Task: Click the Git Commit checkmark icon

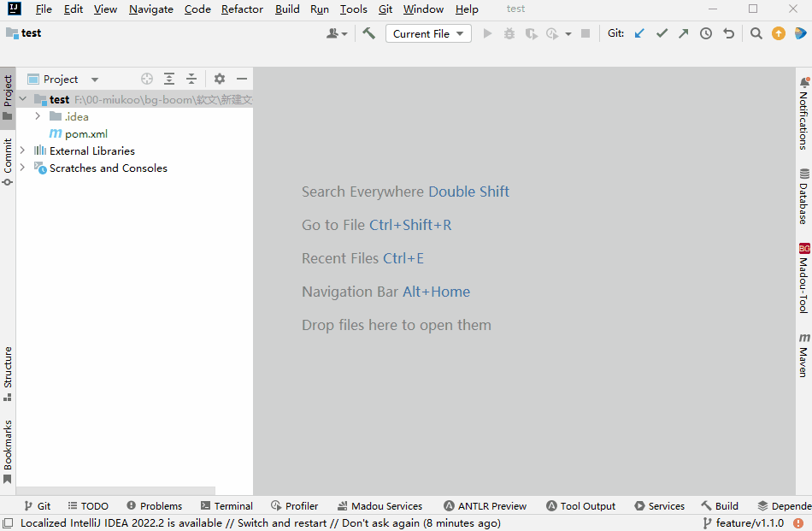Action: pyautogui.click(x=662, y=33)
